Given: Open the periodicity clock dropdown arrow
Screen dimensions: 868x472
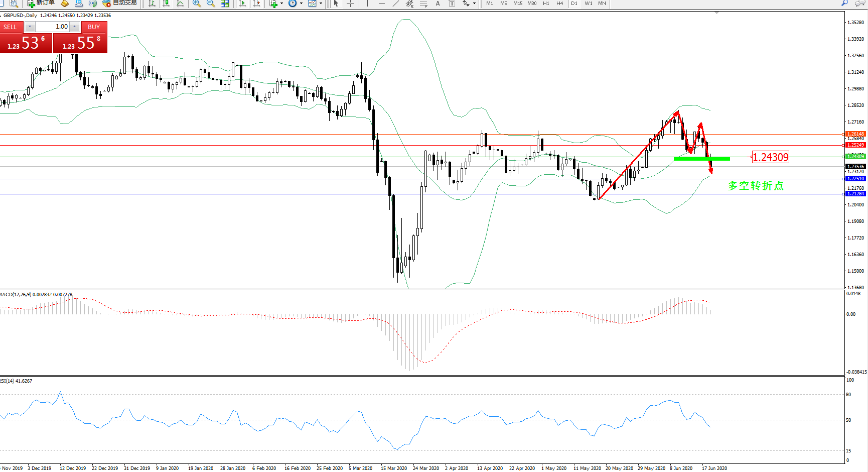Looking at the screenshot, I should click(x=301, y=4).
